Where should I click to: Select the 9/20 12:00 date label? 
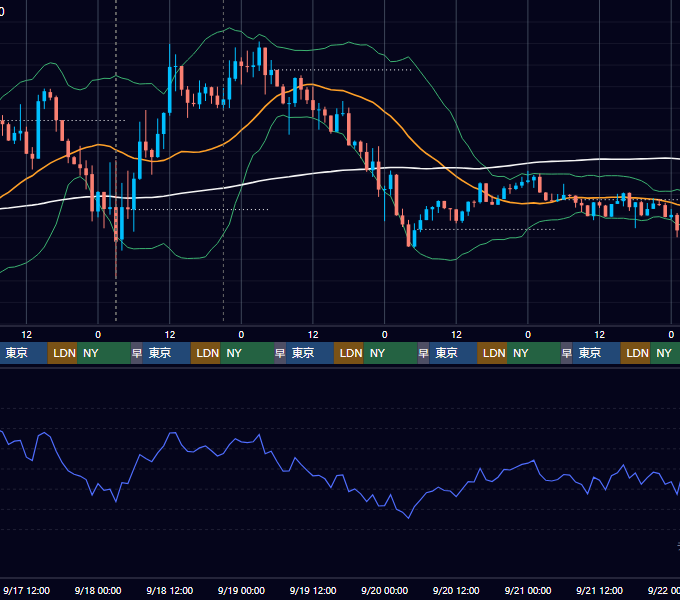coord(456,590)
